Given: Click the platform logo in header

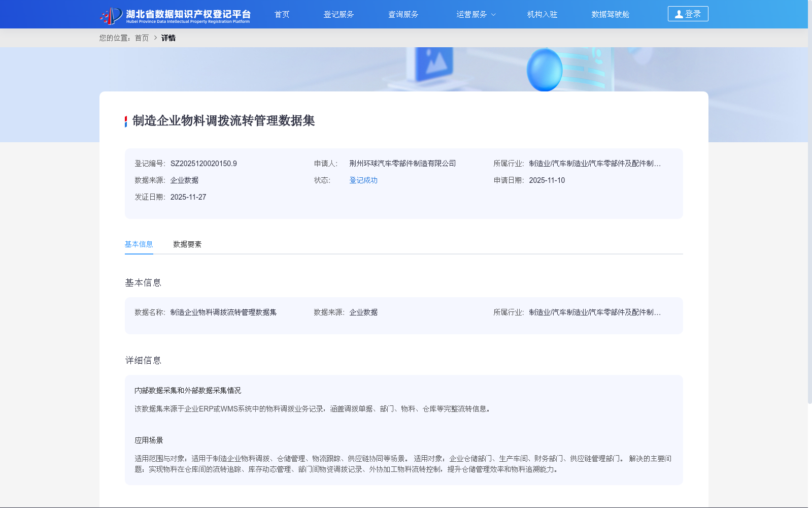Looking at the screenshot, I should 175,15.
